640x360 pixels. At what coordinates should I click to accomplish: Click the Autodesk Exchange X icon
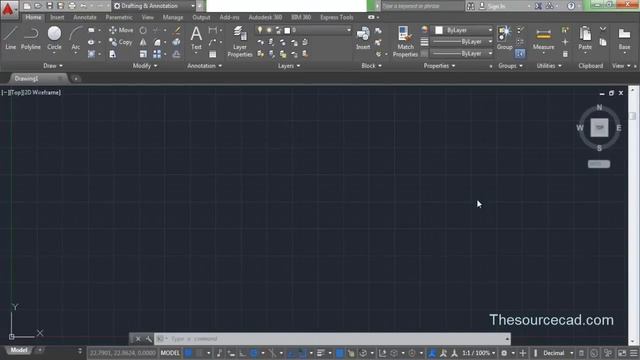(538, 6)
